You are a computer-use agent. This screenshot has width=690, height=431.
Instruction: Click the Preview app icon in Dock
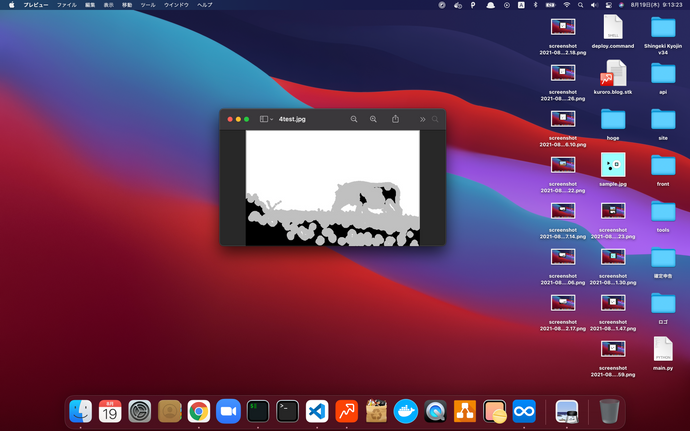pyautogui.click(x=567, y=411)
